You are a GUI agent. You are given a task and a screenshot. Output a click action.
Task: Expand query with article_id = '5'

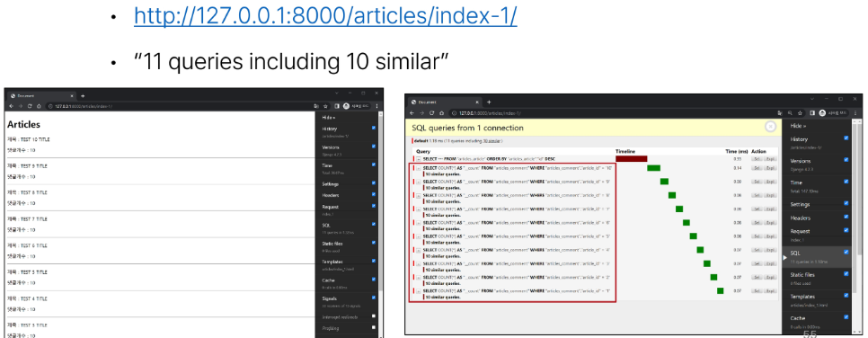click(x=419, y=236)
